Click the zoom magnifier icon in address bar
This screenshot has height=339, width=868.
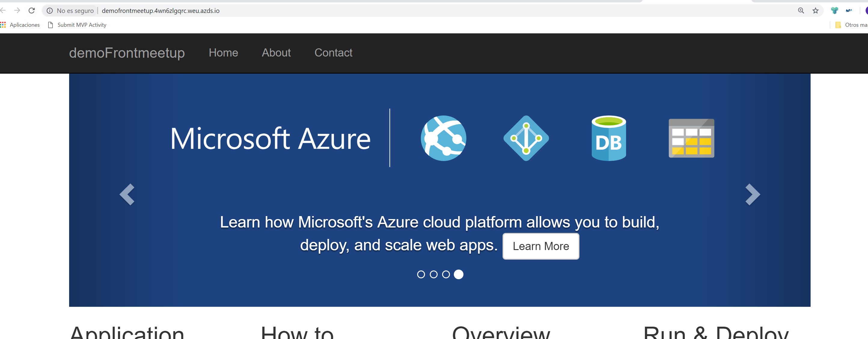tap(801, 11)
